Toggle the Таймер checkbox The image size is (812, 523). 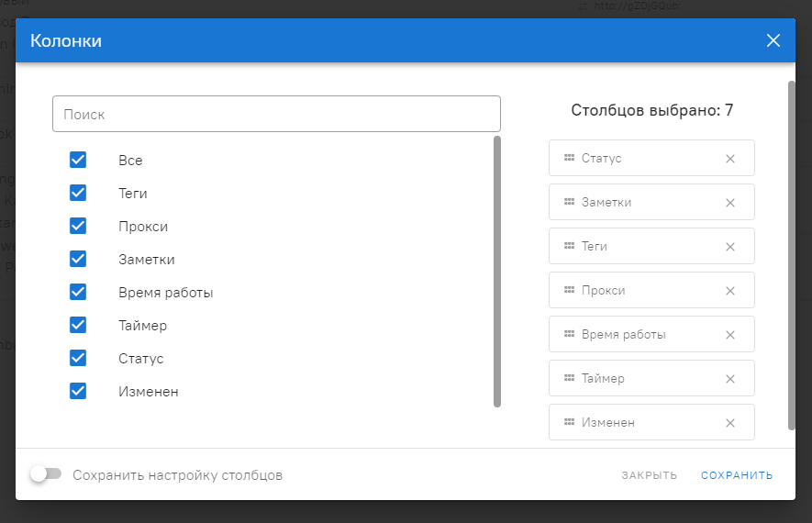[78, 325]
